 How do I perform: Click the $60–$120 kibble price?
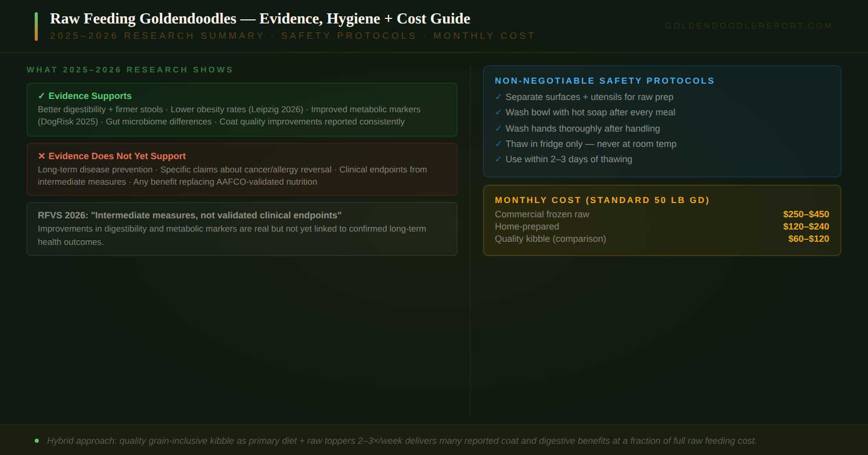pos(808,239)
